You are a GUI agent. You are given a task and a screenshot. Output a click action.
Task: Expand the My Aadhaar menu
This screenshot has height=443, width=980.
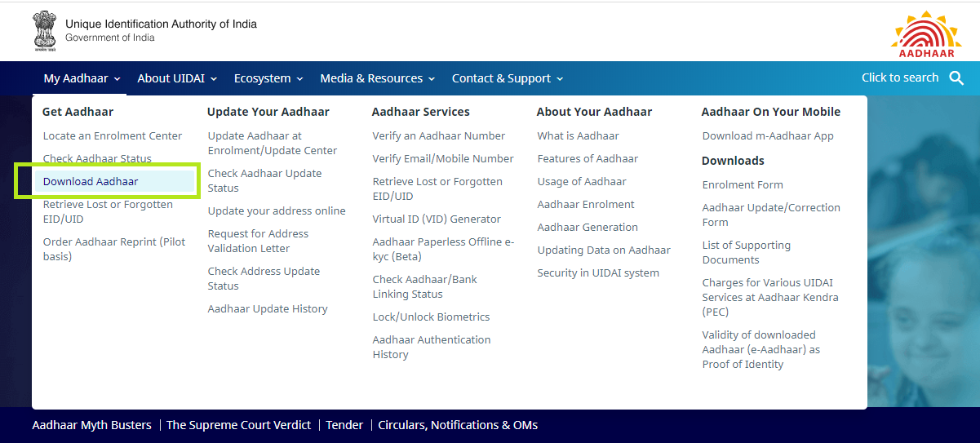pyautogui.click(x=82, y=78)
